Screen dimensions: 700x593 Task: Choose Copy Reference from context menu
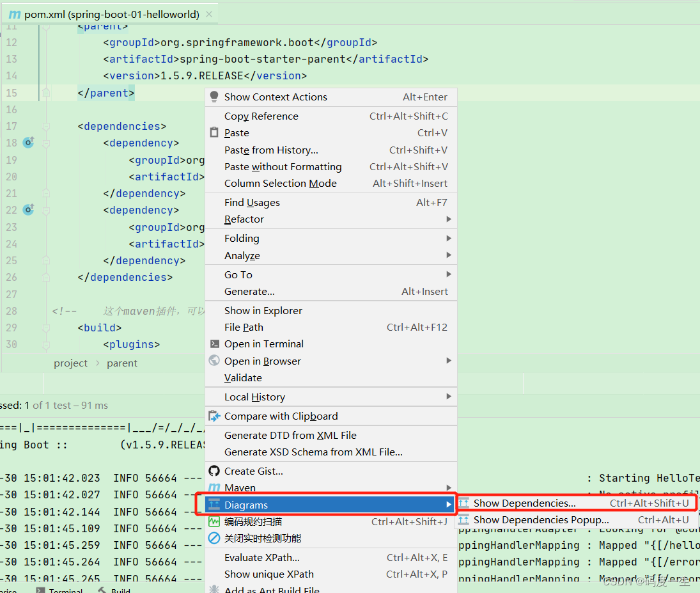[331, 116]
